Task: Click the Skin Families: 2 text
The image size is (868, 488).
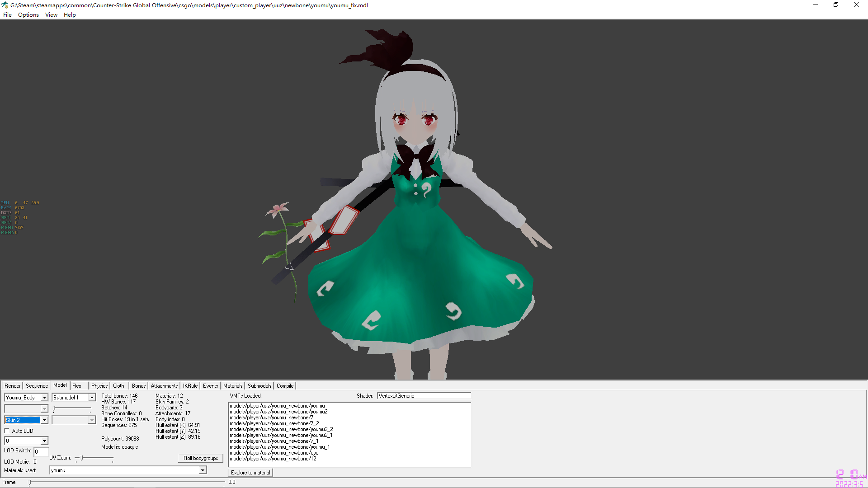Action: 172,402
